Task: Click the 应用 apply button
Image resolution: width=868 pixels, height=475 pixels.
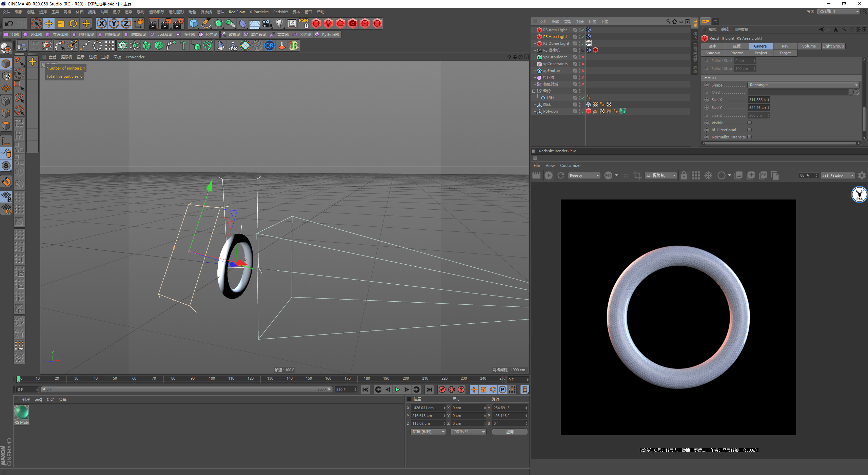Action: click(x=509, y=432)
